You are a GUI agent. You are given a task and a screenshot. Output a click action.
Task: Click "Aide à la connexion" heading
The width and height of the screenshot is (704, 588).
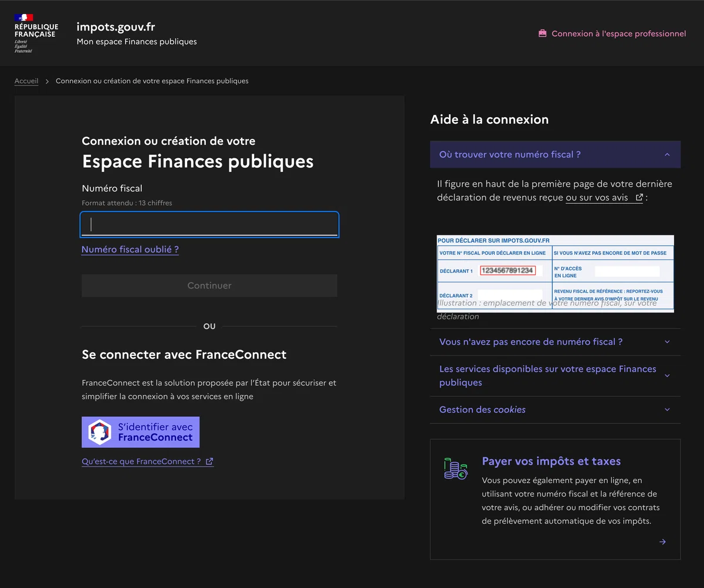tap(489, 120)
